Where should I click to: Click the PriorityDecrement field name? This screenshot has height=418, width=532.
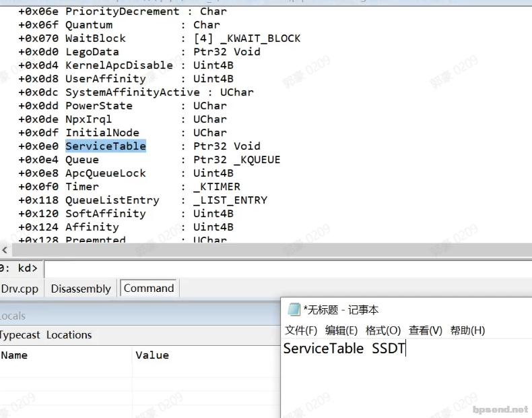click(123, 11)
